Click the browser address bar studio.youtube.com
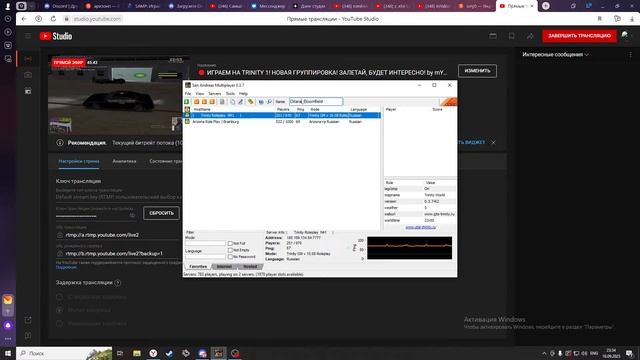Viewport: 640px width, 360px height. pyautogui.click(x=97, y=19)
